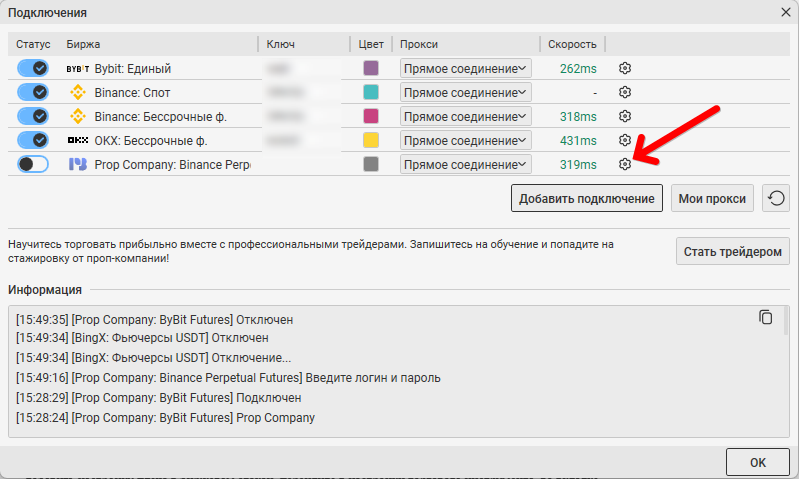The image size is (799, 479).
Task: Open proxy dropdown for Binance: Спот
Action: click(x=466, y=92)
